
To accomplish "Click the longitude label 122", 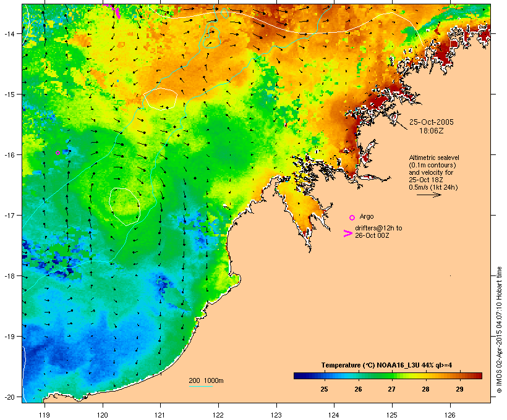I will (x=218, y=415).
